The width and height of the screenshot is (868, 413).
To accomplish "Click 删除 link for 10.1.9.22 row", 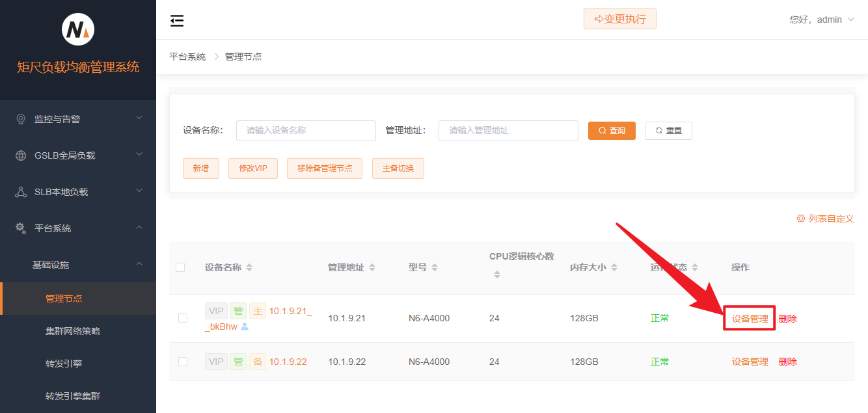I will point(787,362).
